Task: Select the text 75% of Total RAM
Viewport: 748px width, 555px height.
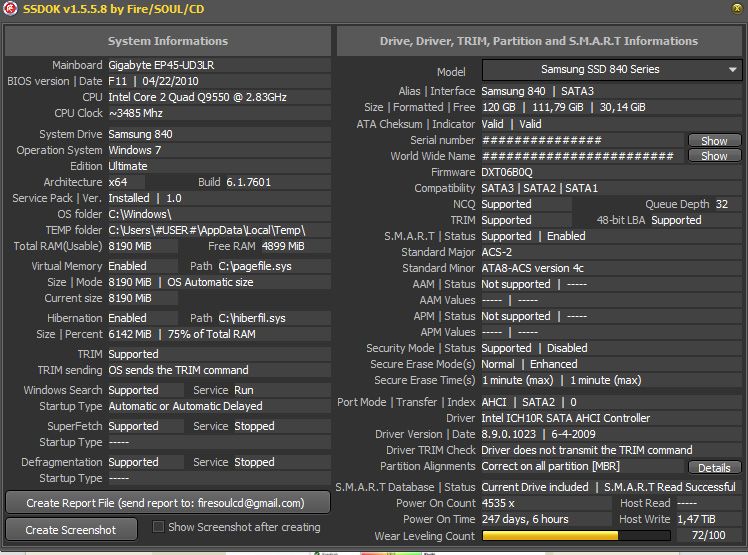Action: (x=211, y=334)
